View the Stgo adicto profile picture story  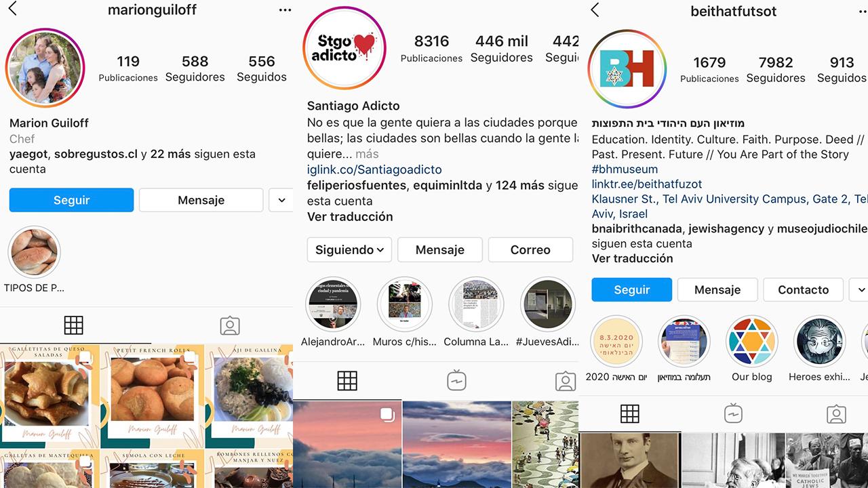(x=344, y=49)
